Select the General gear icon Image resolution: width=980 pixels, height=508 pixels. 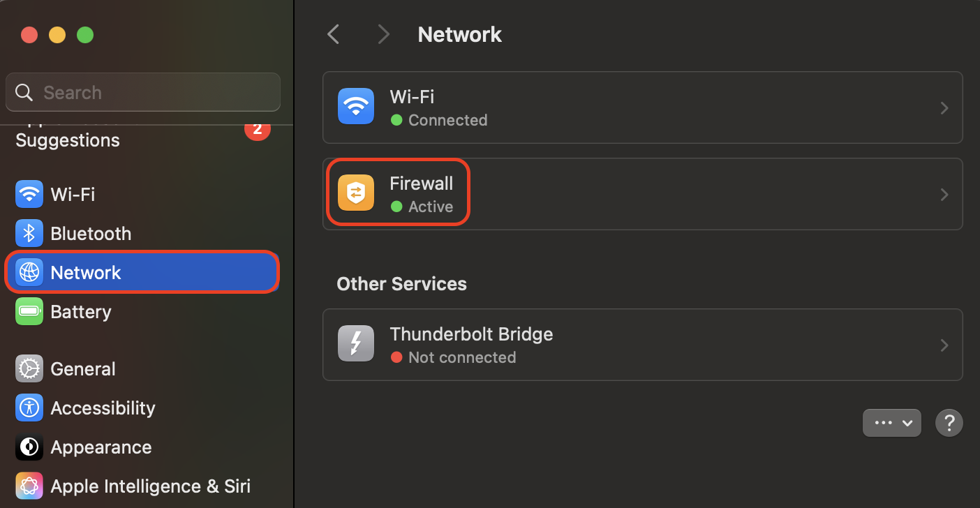[29, 368]
